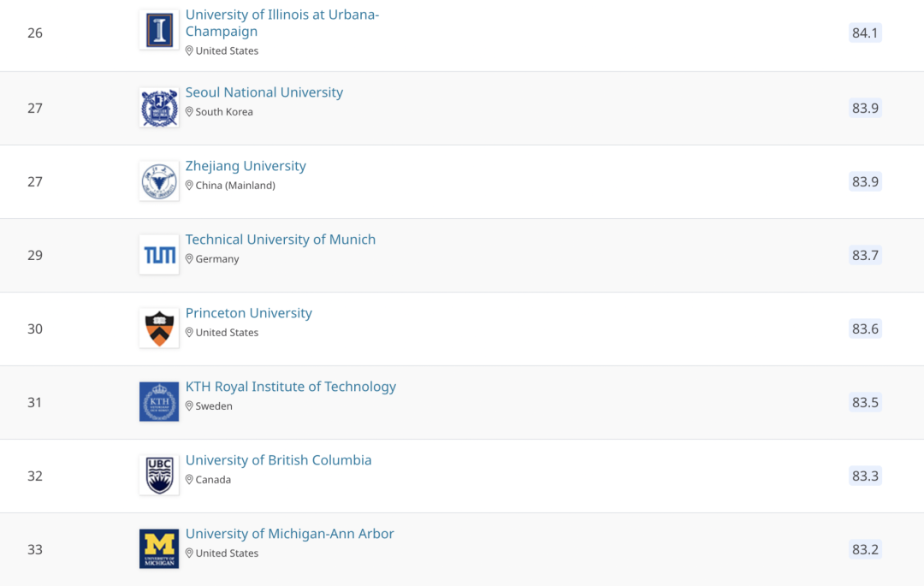Click the 84.1 score badge
The width and height of the screenshot is (924, 586).
865,33
